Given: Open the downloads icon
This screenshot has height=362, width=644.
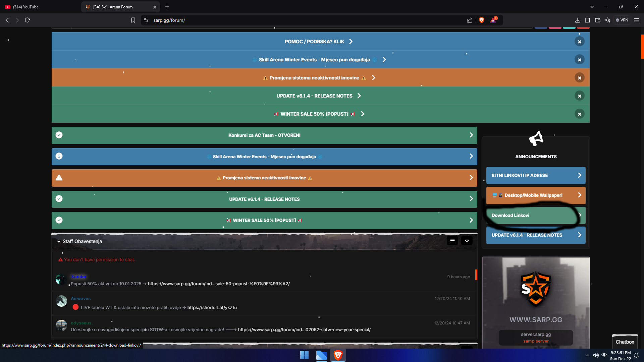Looking at the screenshot, I should [x=578, y=20].
